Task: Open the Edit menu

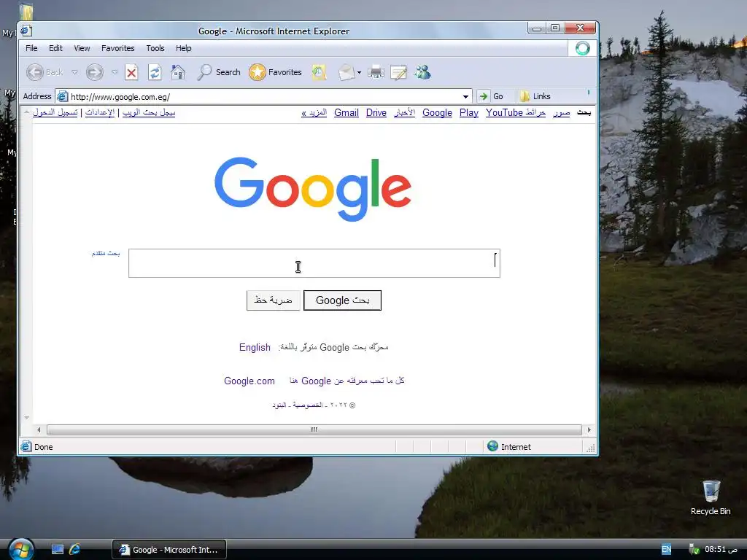Action: 55,48
